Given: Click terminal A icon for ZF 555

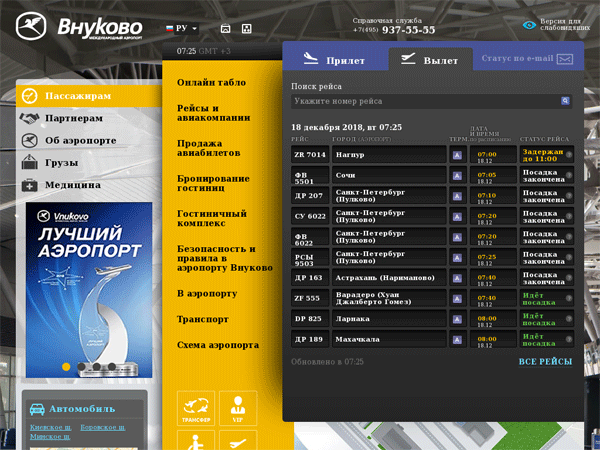Looking at the screenshot, I should (x=457, y=299).
